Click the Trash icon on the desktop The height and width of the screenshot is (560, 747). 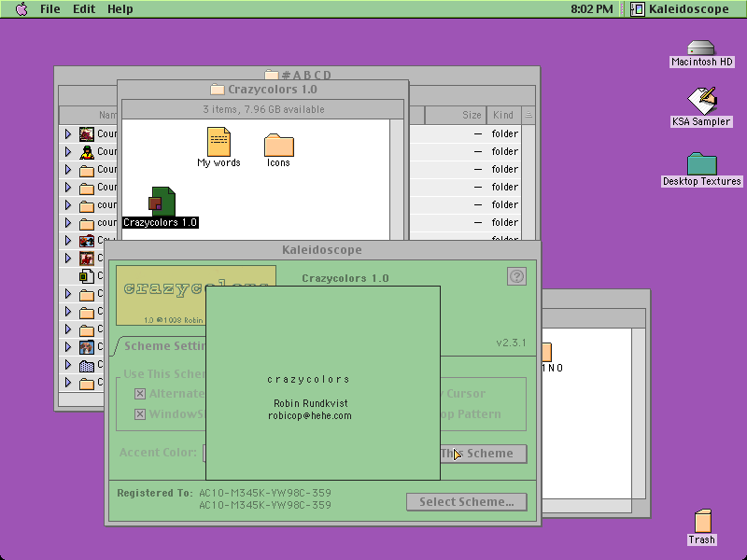[702, 521]
